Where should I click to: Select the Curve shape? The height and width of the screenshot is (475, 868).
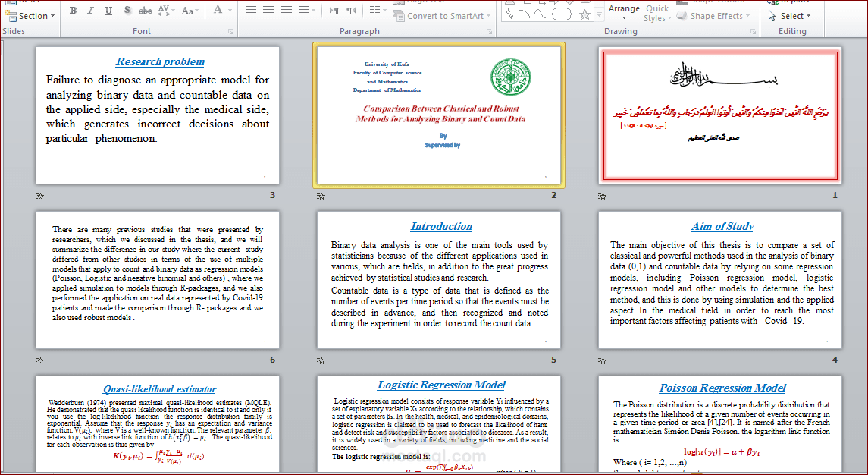tap(540, 14)
